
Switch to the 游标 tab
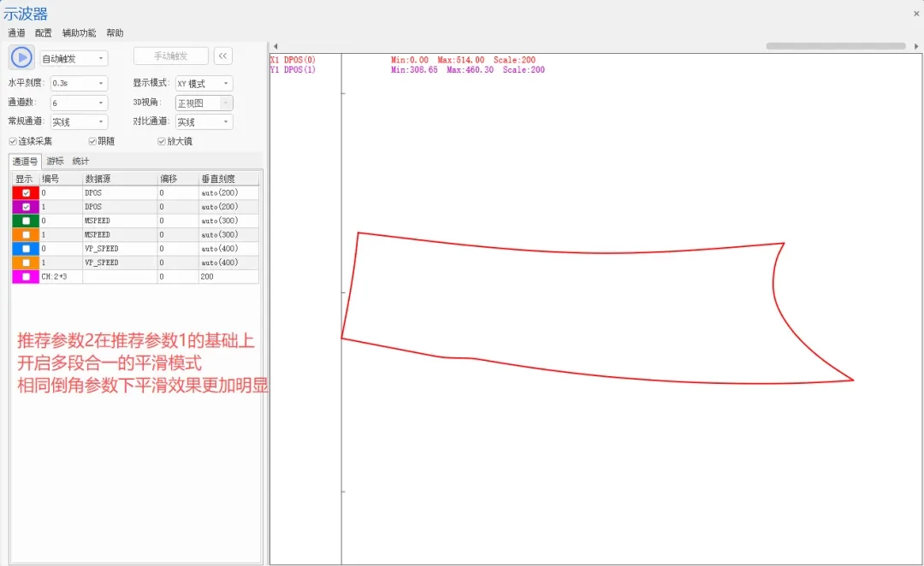click(55, 161)
